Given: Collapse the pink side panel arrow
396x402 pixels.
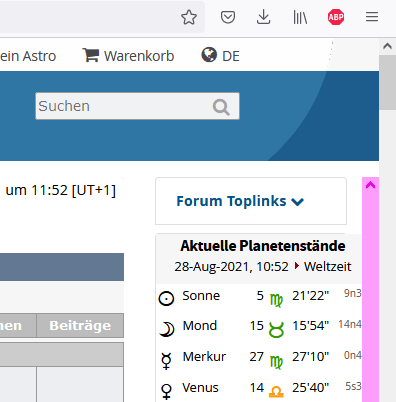Looking at the screenshot, I should [370, 185].
